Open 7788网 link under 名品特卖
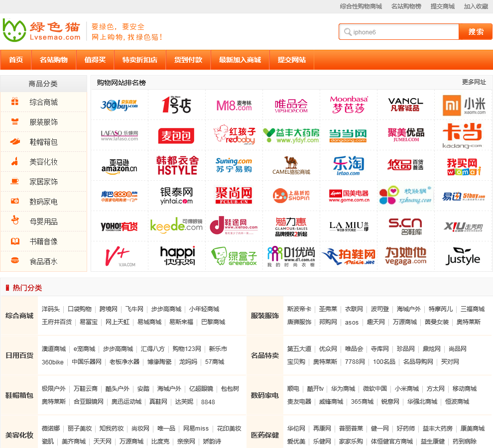493x448 pixels. [x=355, y=362]
